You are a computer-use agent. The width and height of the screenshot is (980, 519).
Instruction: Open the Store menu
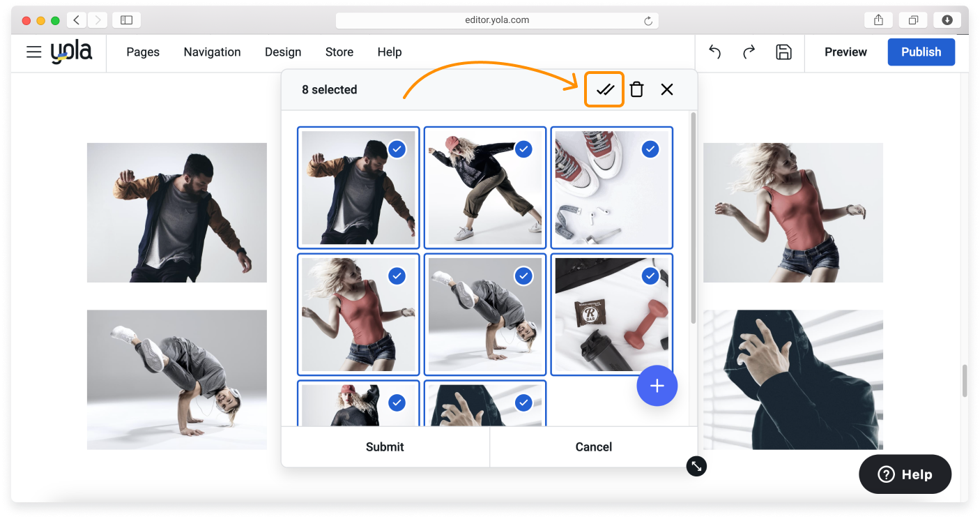[x=339, y=52]
